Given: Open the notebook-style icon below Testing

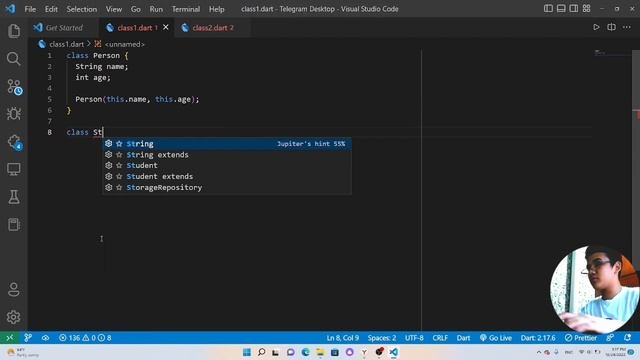Looking at the screenshot, I should [x=14, y=224].
